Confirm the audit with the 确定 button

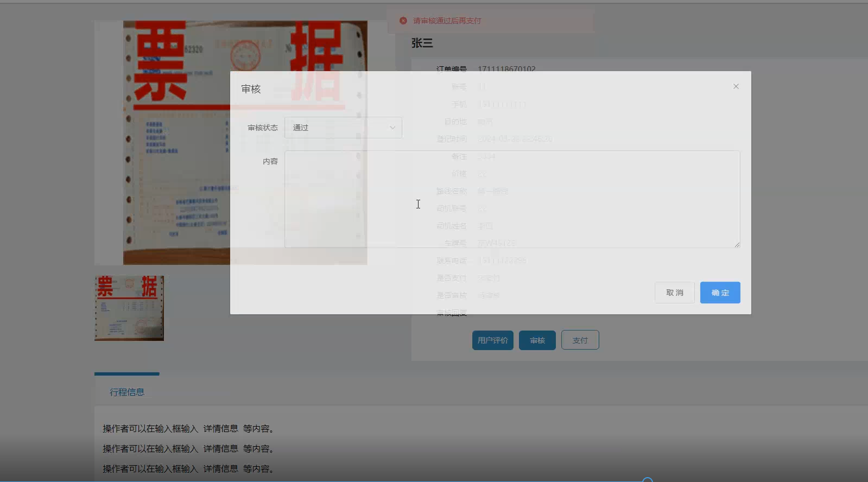(x=720, y=293)
